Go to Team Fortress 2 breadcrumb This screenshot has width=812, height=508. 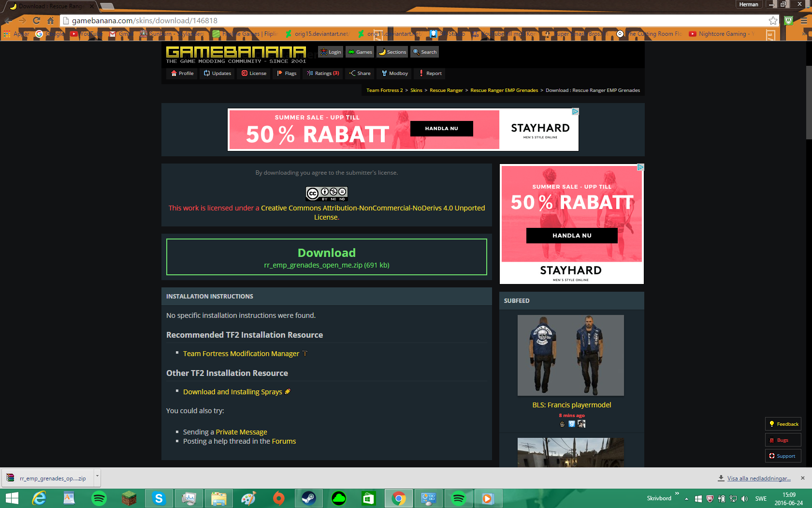tap(384, 90)
